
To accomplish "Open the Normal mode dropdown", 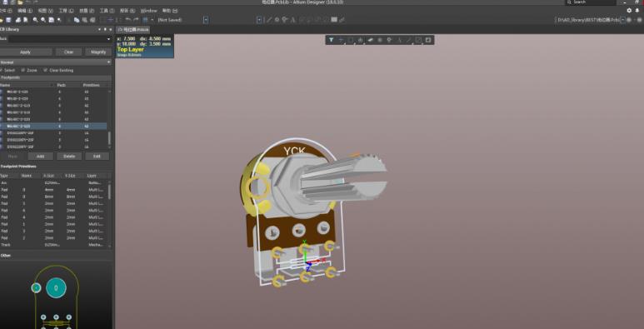I will [x=56, y=62].
